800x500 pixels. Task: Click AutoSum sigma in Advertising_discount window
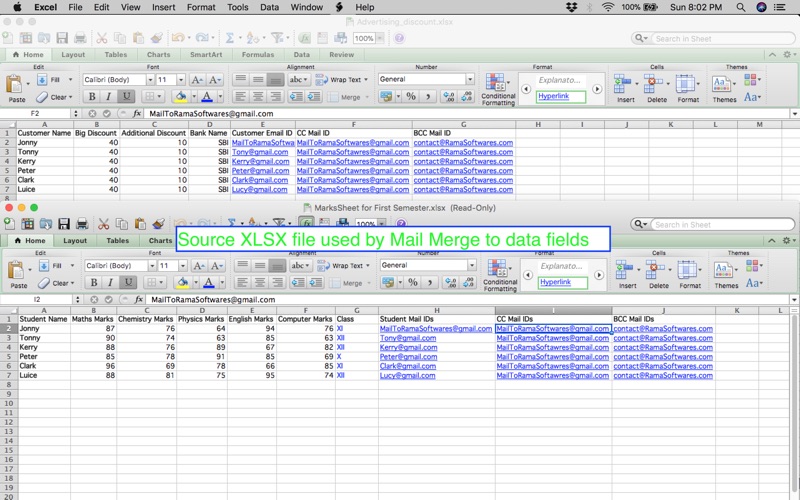pos(230,38)
